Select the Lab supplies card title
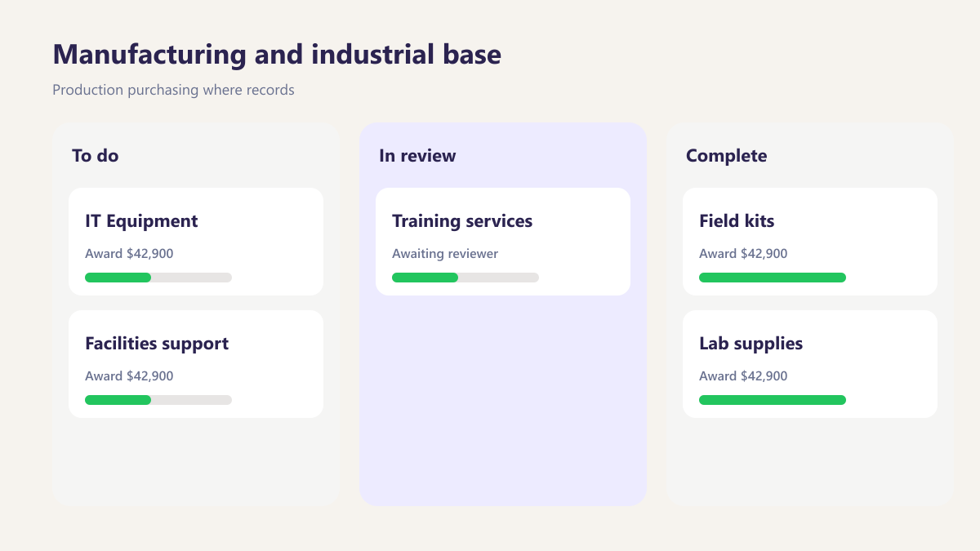Image resolution: width=980 pixels, height=551 pixels. point(751,344)
